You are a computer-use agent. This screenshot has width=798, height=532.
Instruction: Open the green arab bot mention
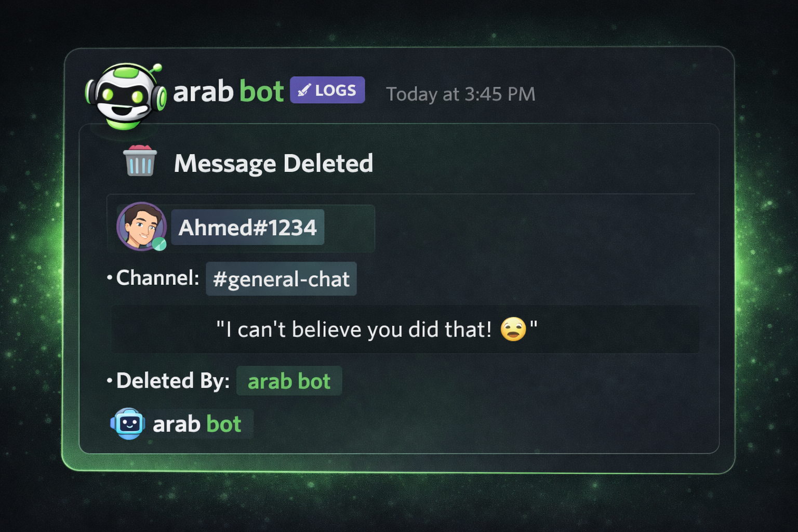pyautogui.click(x=289, y=381)
